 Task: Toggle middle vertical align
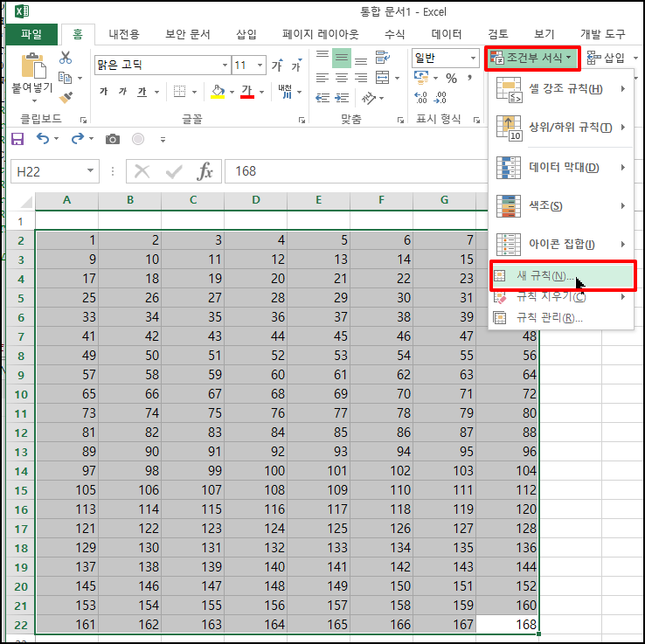coord(342,59)
